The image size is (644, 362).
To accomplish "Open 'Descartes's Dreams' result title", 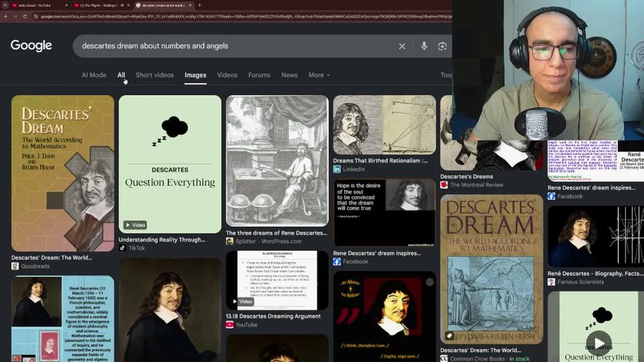I will [x=466, y=176].
